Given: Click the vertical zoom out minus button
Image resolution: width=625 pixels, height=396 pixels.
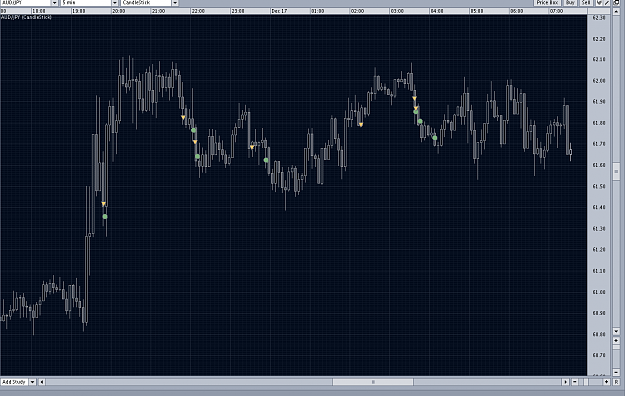Looking at the screenshot, I should coord(616,372).
